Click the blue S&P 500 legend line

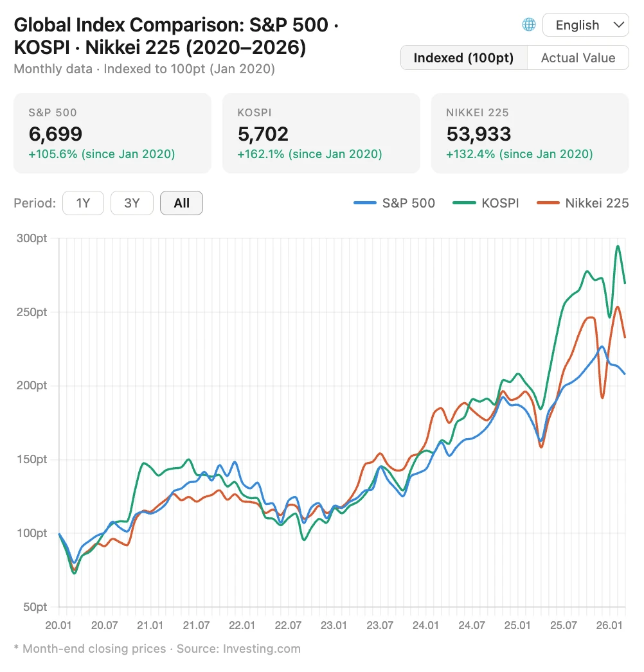pyautogui.click(x=364, y=203)
